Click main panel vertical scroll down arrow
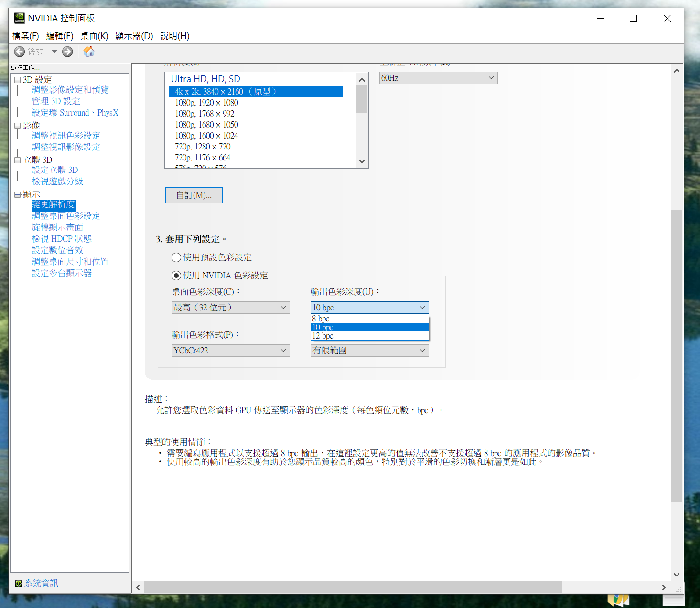This screenshot has height=608, width=700. 677,575
